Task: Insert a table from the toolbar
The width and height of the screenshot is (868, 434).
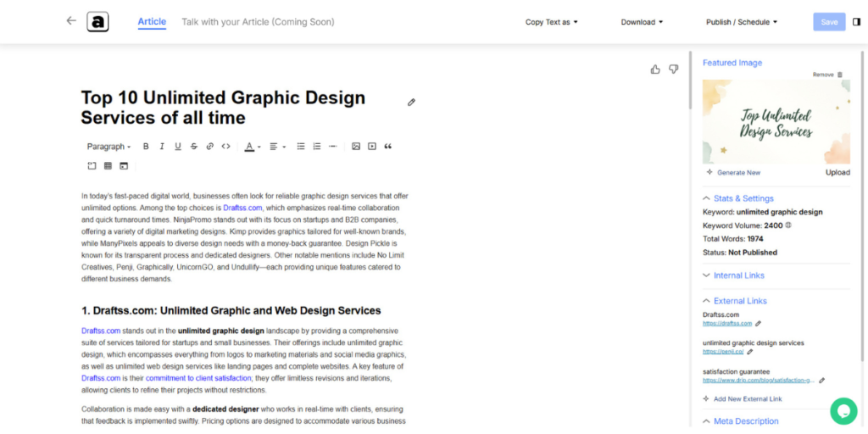Action: pos(108,165)
